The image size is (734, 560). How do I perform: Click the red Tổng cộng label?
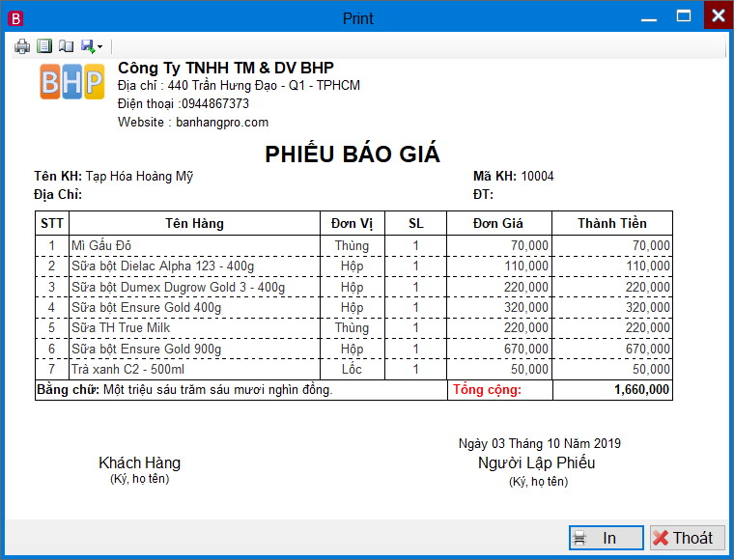[x=487, y=390]
